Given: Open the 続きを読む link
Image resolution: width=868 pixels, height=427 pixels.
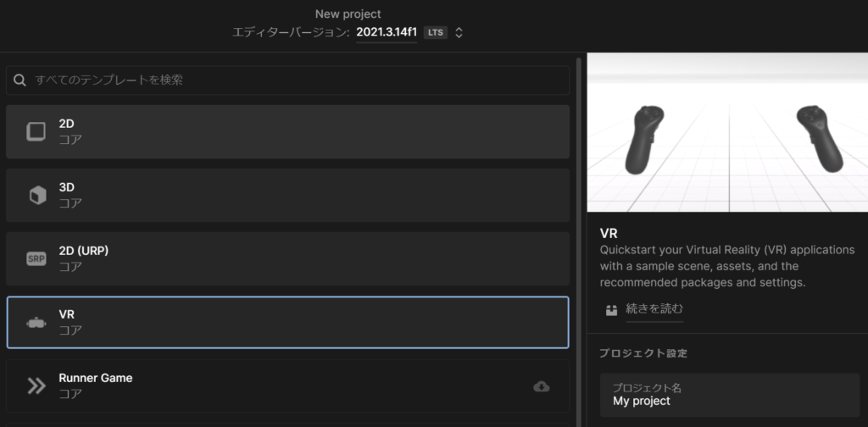Looking at the screenshot, I should pyautogui.click(x=654, y=308).
